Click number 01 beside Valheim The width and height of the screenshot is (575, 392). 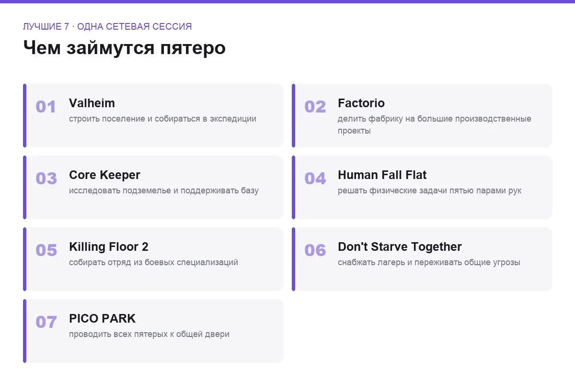click(x=46, y=106)
